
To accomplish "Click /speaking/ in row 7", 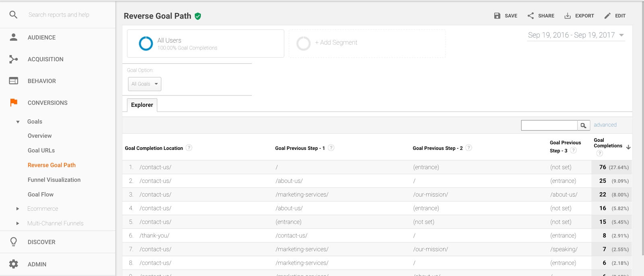I will (x=563, y=249).
